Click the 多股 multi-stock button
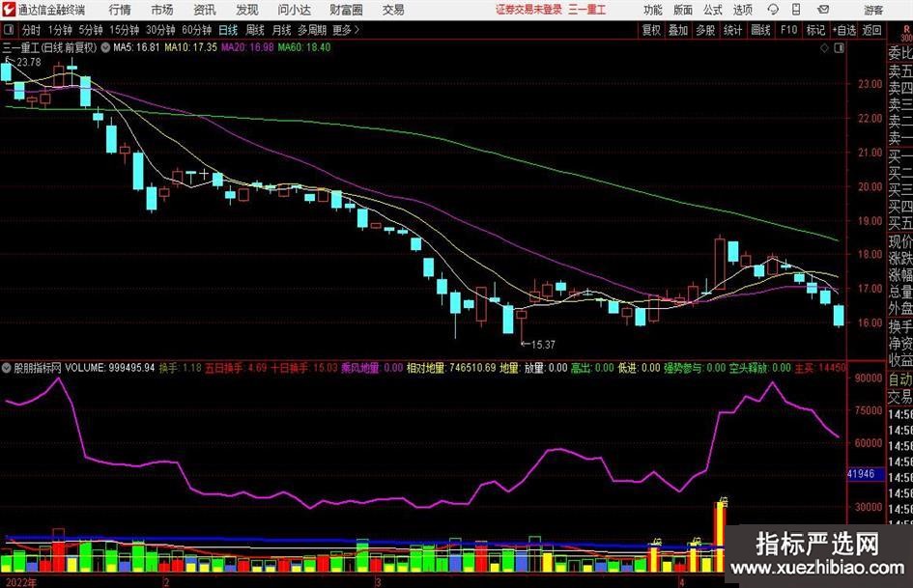 [705, 30]
